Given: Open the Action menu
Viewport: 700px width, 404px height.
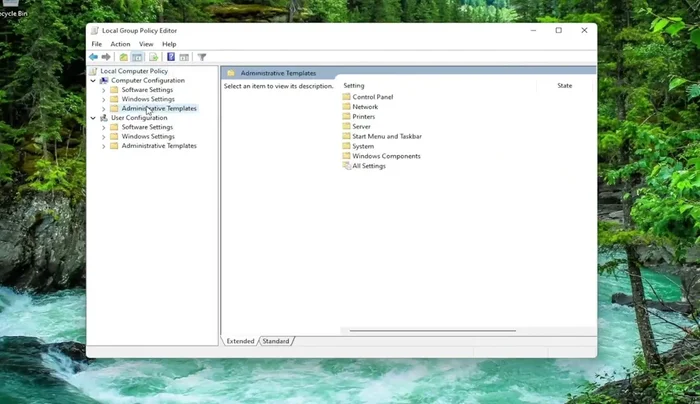Looking at the screenshot, I should 120,44.
